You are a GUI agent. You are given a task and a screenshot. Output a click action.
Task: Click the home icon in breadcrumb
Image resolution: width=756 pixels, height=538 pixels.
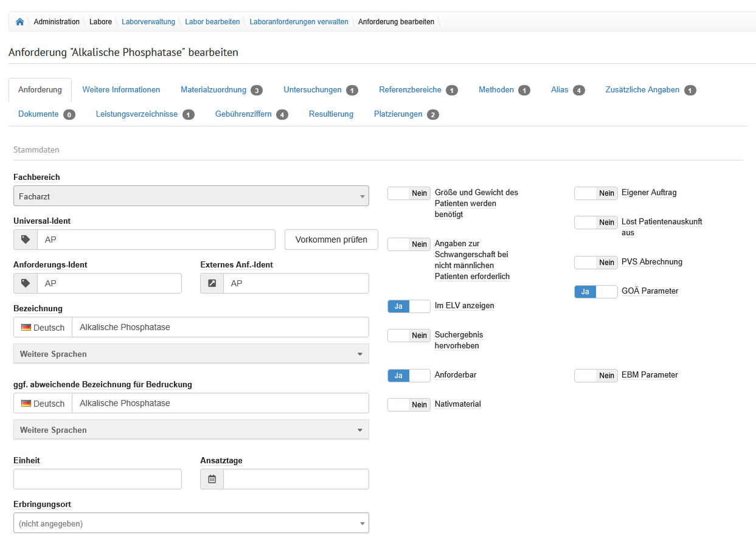[x=19, y=22]
